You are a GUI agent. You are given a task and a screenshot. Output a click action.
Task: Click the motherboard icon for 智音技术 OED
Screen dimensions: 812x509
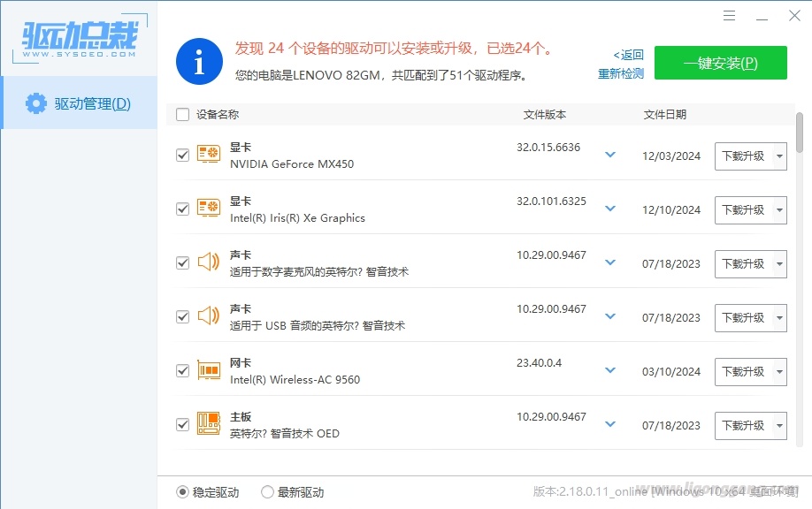(x=209, y=423)
